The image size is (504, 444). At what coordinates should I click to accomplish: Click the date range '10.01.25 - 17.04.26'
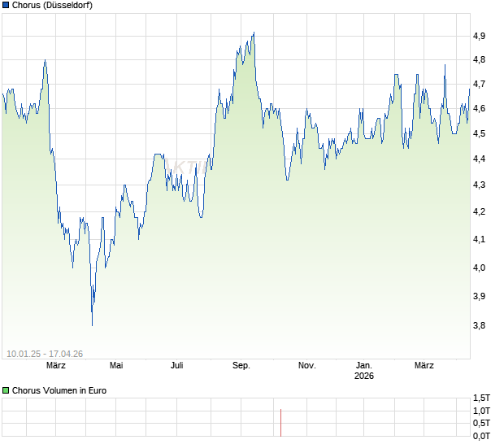(45, 354)
